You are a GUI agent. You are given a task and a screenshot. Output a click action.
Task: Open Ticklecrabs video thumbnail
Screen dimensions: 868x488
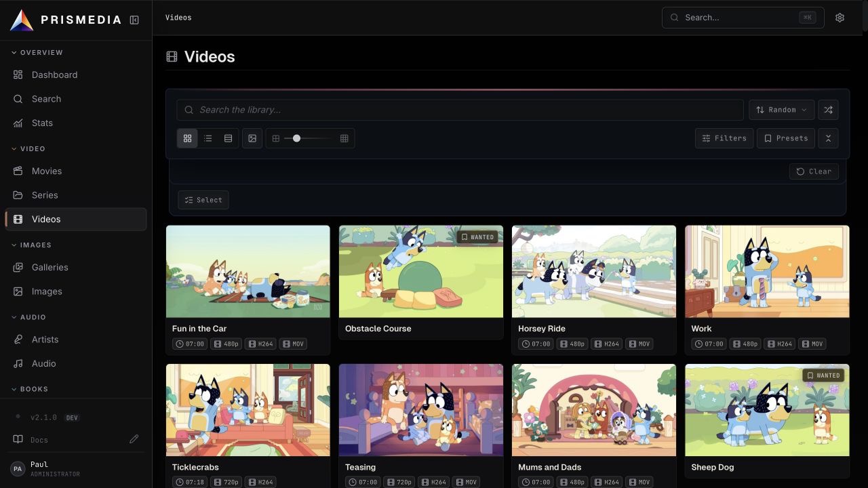[x=248, y=410]
